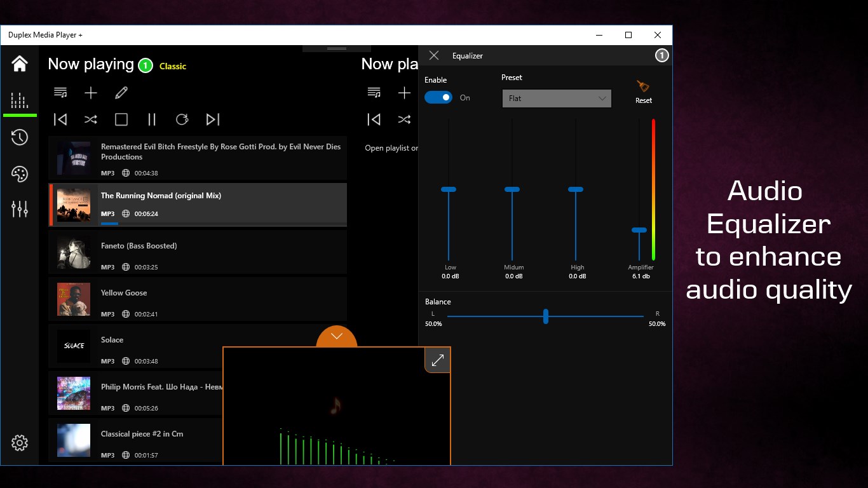The image size is (868, 488).
Task: Skip to previous track in second player
Action: click(x=374, y=119)
